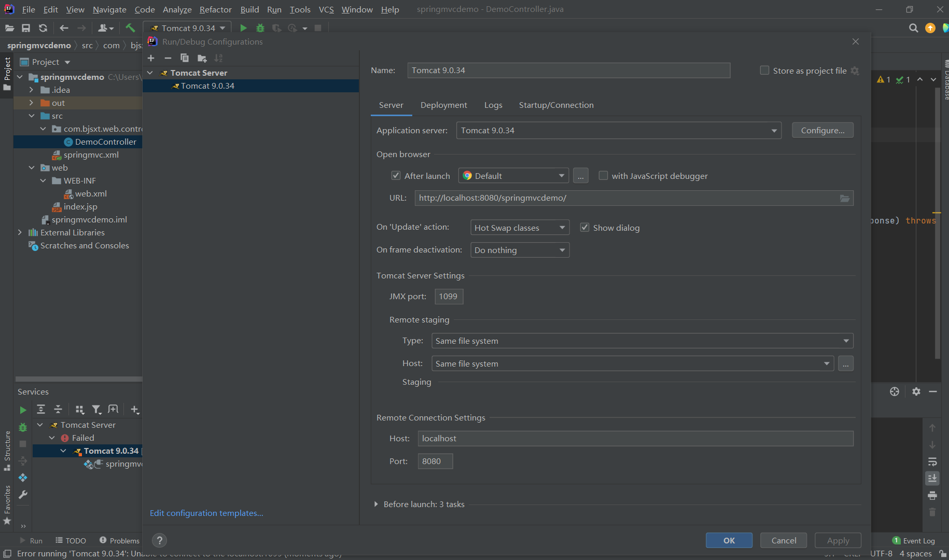Click in the Port 8080 field
This screenshot has height=560, width=949.
[435, 461]
